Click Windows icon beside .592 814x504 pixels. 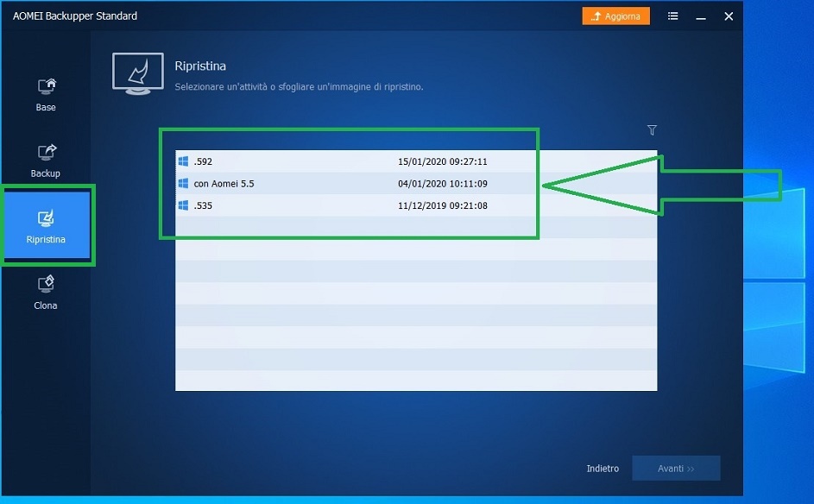click(x=183, y=161)
